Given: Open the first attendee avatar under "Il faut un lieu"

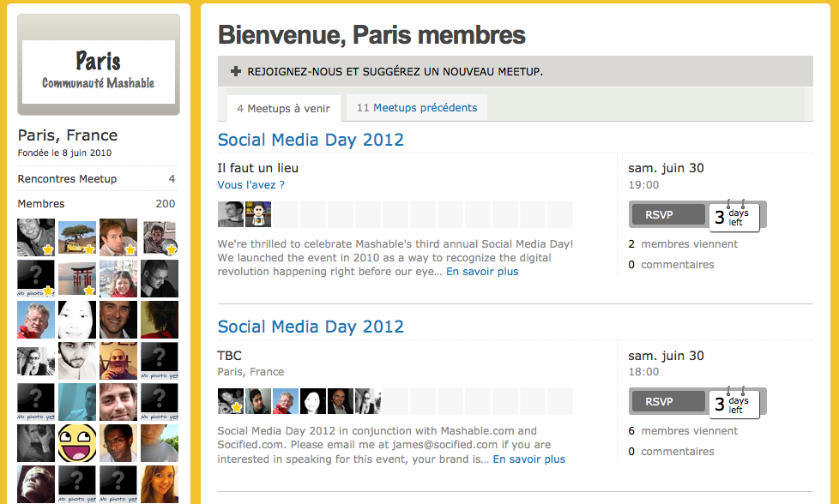Looking at the screenshot, I should point(231,214).
